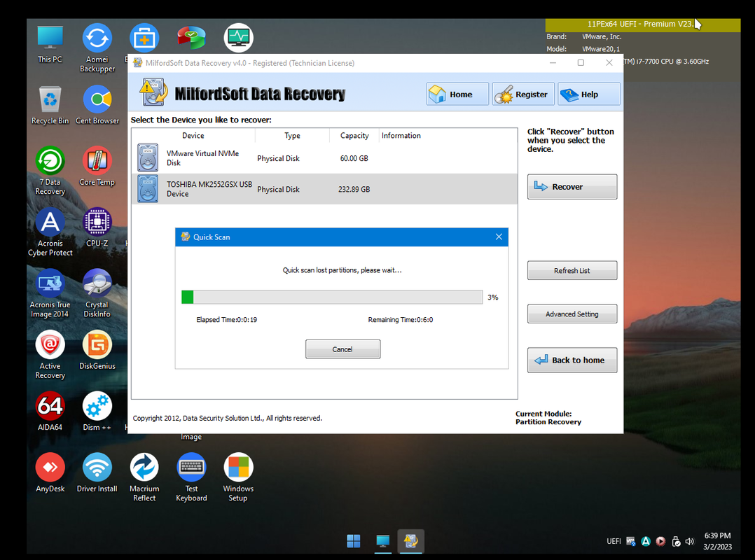Open AIDA64 desktop icon
Image resolution: width=755 pixels, height=560 pixels.
[x=50, y=412]
